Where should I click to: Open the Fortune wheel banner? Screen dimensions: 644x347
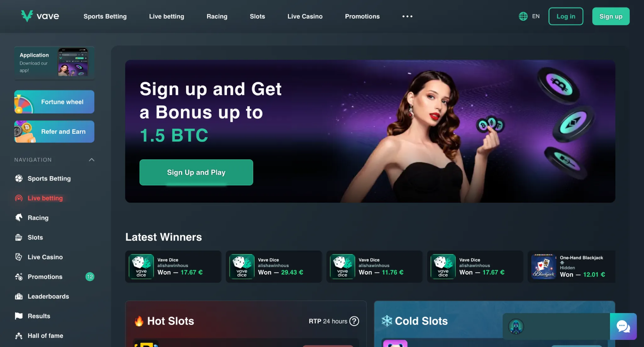(x=54, y=102)
